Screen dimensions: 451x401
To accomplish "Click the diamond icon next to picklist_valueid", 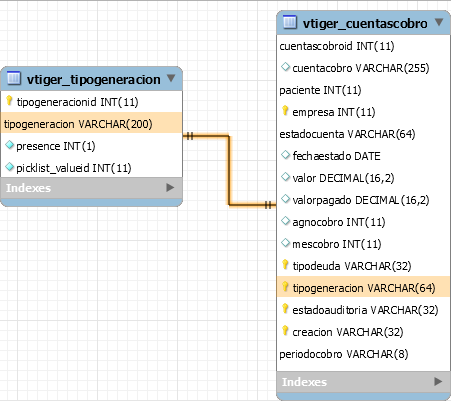I will (10, 167).
